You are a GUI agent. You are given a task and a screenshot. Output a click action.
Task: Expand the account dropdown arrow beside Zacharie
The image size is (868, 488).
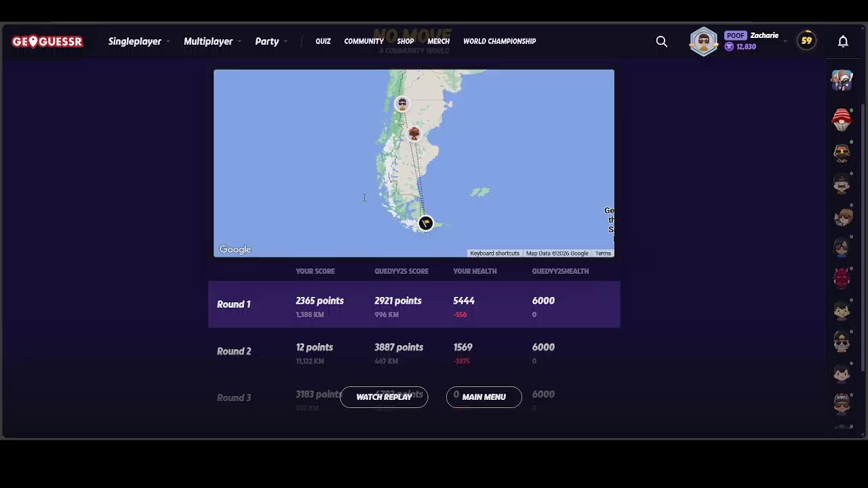tap(785, 41)
